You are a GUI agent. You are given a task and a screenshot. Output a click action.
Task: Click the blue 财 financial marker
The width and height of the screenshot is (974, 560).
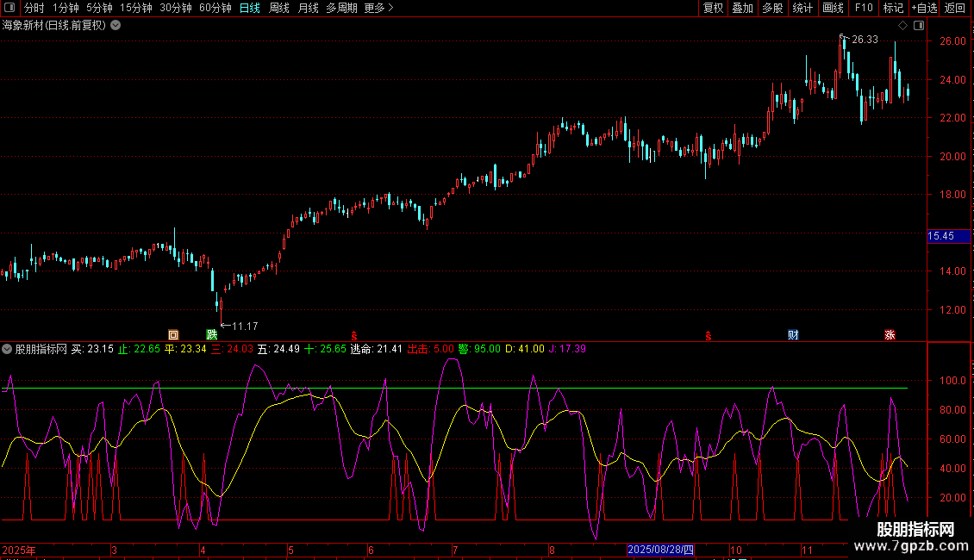point(792,335)
